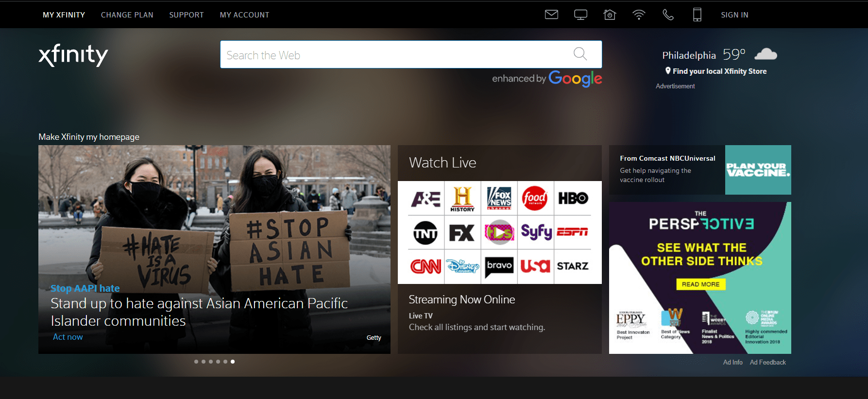The width and height of the screenshot is (868, 399).
Task: Click the SIGN IN link
Action: 734,15
